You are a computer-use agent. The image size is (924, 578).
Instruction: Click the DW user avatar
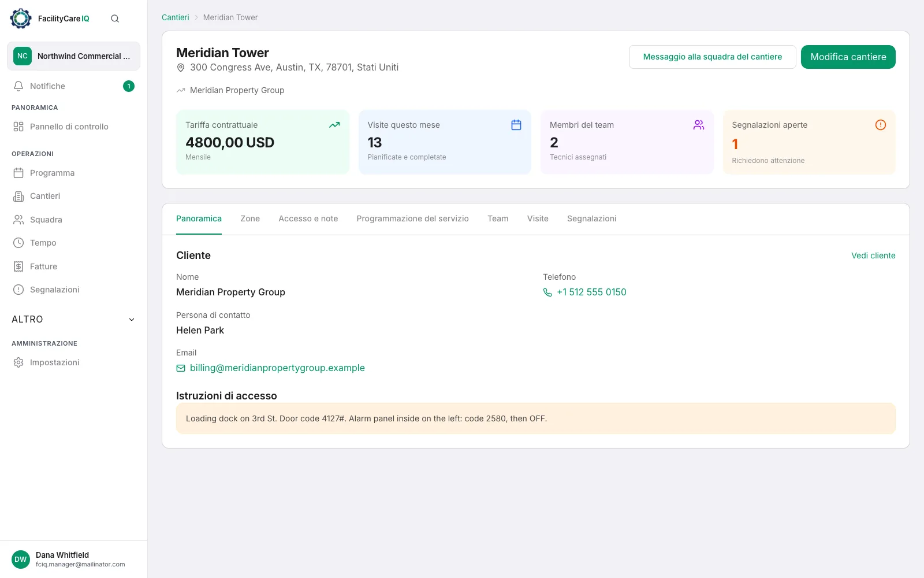[x=21, y=560]
